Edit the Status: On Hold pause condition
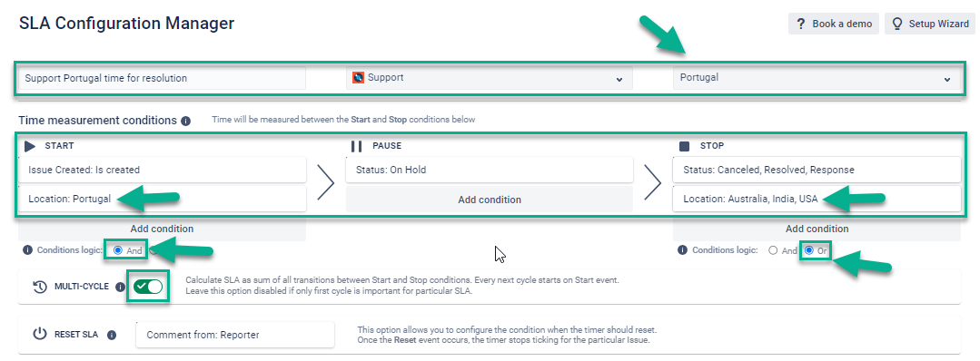980x361 pixels. click(x=490, y=170)
